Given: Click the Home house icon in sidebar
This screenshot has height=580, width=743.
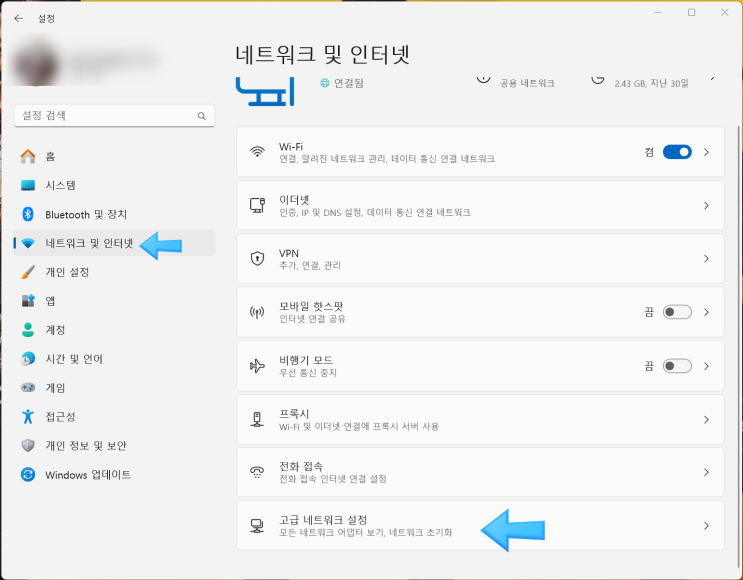Looking at the screenshot, I should [x=28, y=156].
